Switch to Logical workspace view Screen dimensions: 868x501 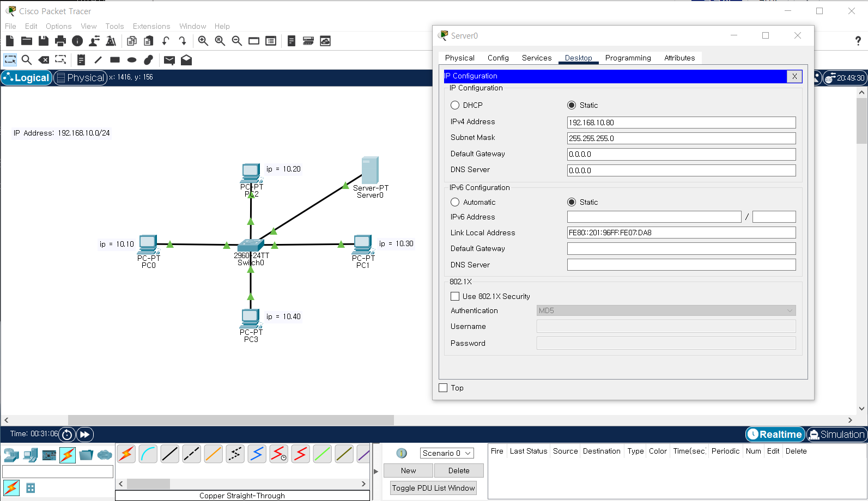tap(27, 78)
